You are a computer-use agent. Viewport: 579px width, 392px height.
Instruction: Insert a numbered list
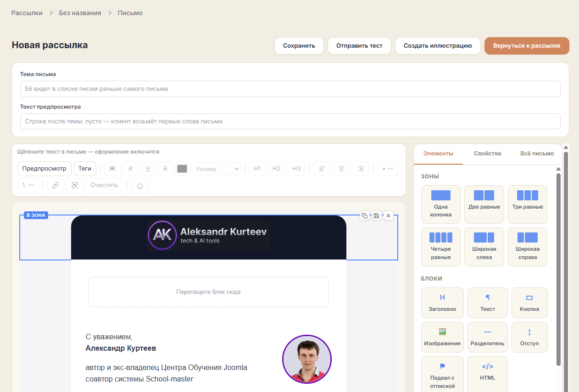28,185
